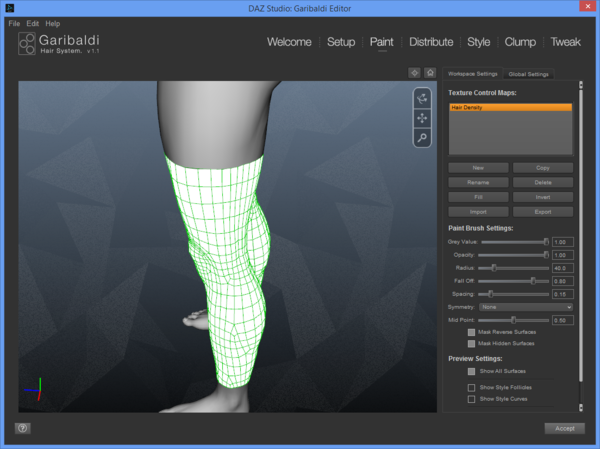Click the Opacity value input field
600x449 pixels.
[562, 255]
